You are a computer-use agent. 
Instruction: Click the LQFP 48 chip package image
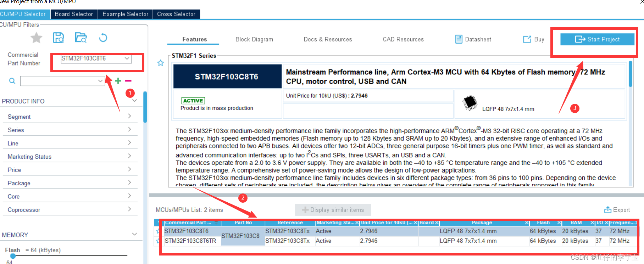[x=470, y=103]
